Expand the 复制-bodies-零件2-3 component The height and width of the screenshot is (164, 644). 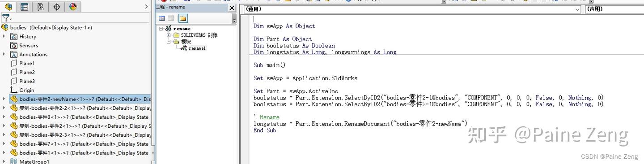click(x=4, y=135)
